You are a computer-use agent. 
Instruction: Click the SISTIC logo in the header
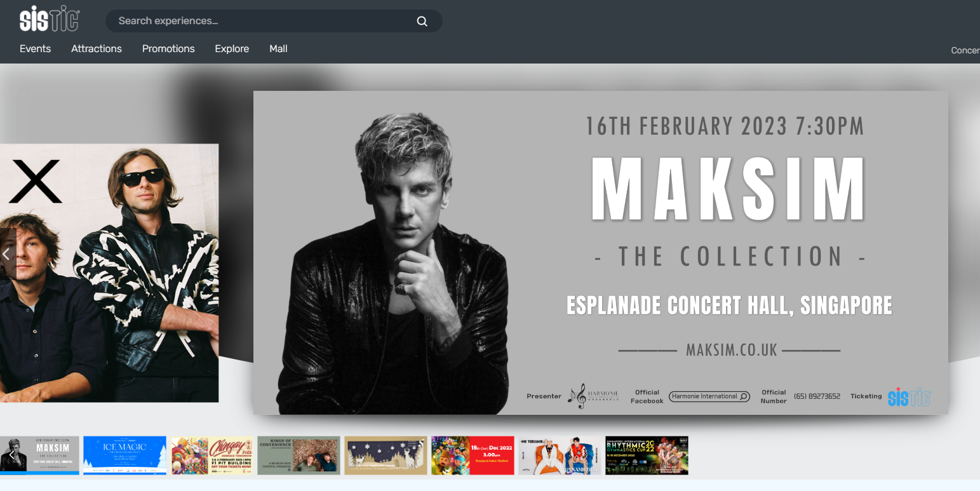pyautogui.click(x=50, y=19)
